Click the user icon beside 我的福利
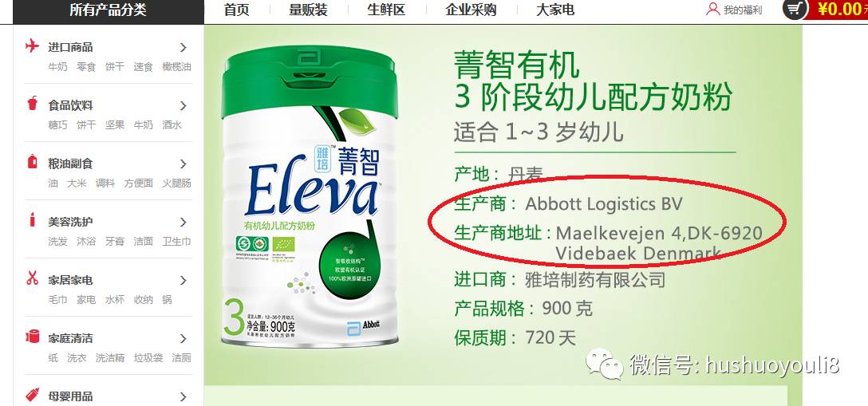Screen dimensions: 868x406 713,10
